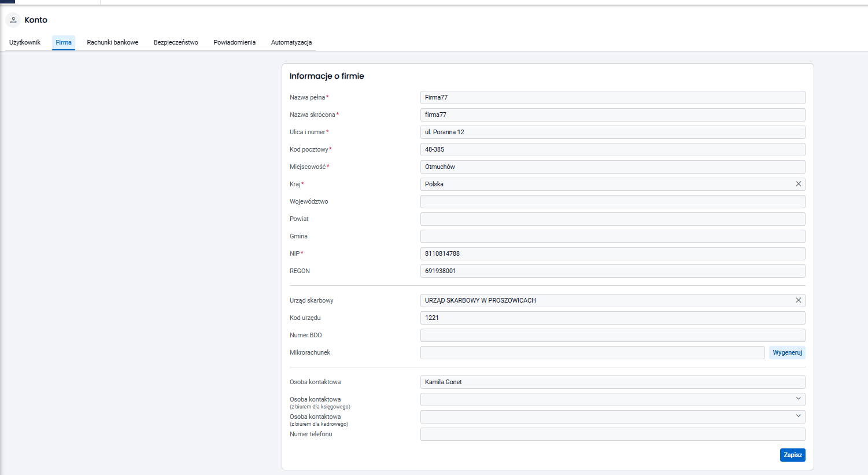Select the Firma tab
868x475 pixels.
pos(64,42)
